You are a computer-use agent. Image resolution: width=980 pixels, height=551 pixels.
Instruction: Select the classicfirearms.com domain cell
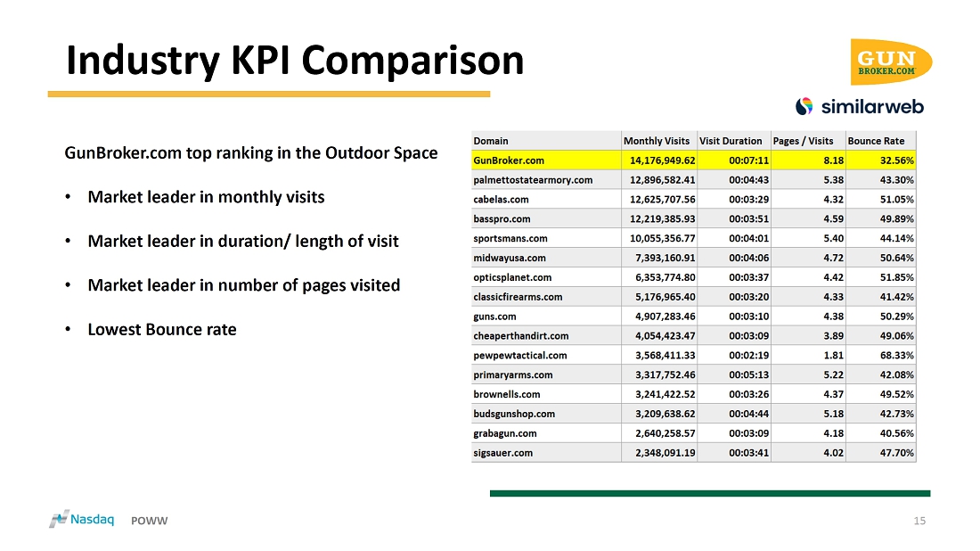click(546, 296)
